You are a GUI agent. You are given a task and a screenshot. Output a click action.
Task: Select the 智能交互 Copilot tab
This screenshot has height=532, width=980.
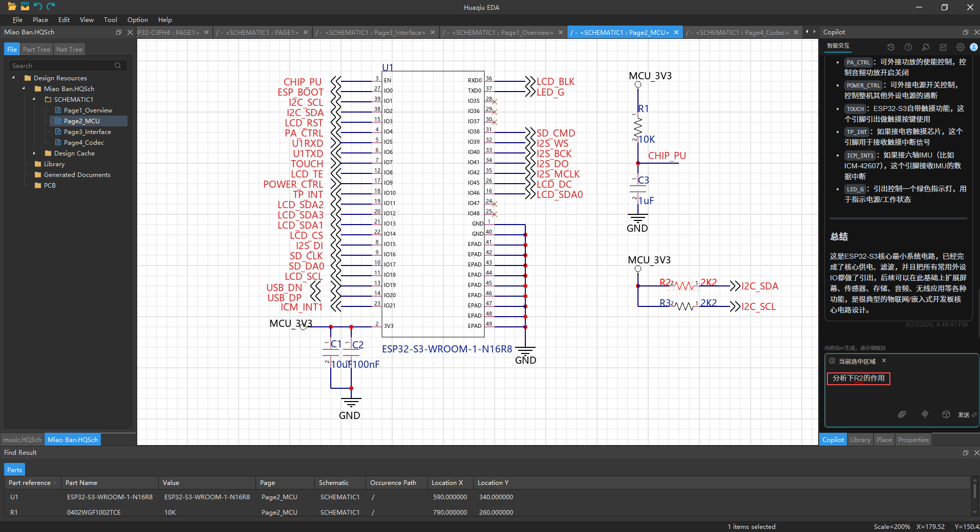838,46
